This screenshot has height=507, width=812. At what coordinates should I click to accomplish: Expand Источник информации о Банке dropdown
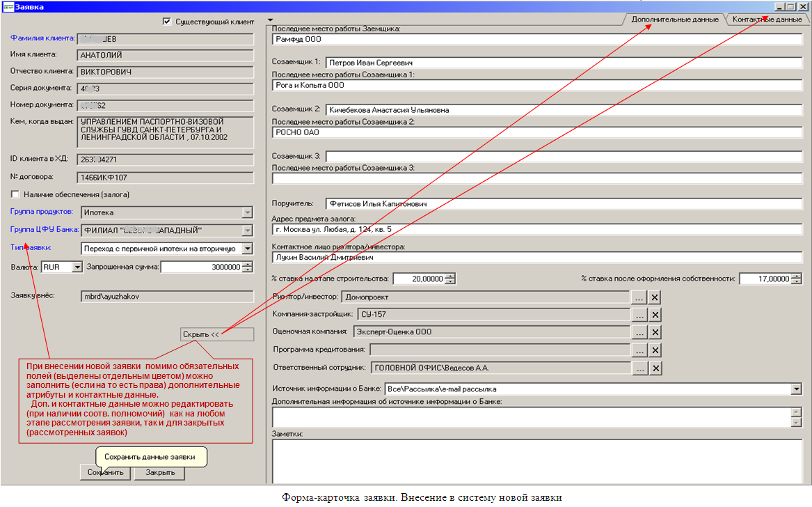[797, 389]
